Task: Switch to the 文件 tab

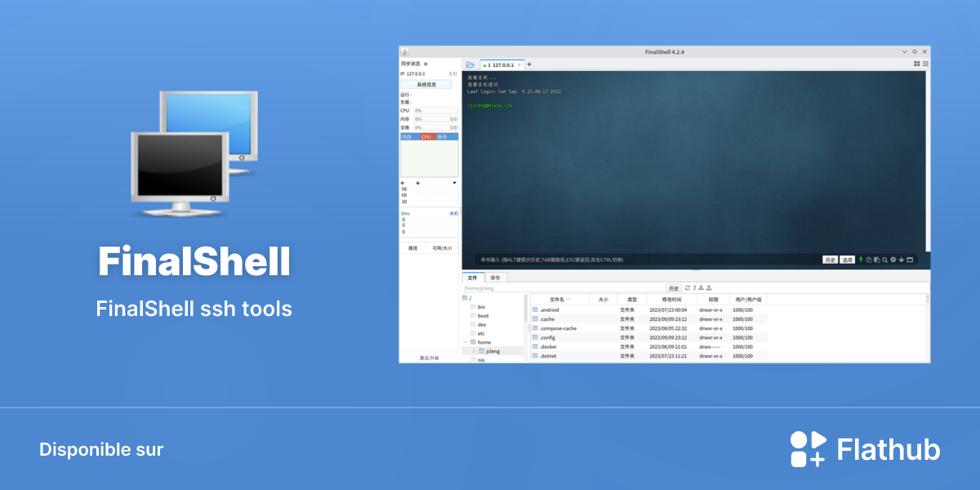Action: [472, 278]
